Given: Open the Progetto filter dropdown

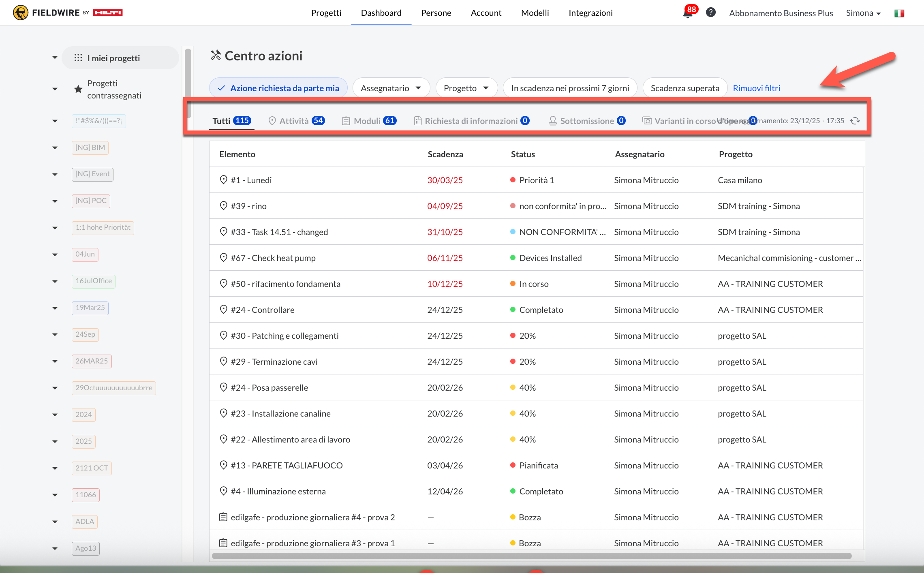Looking at the screenshot, I should (x=466, y=88).
